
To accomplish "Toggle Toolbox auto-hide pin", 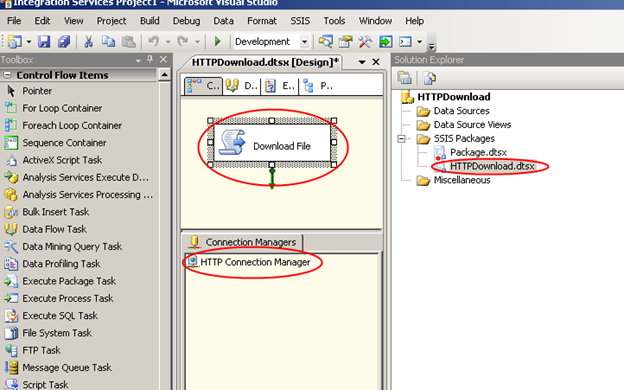I will point(150,60).
